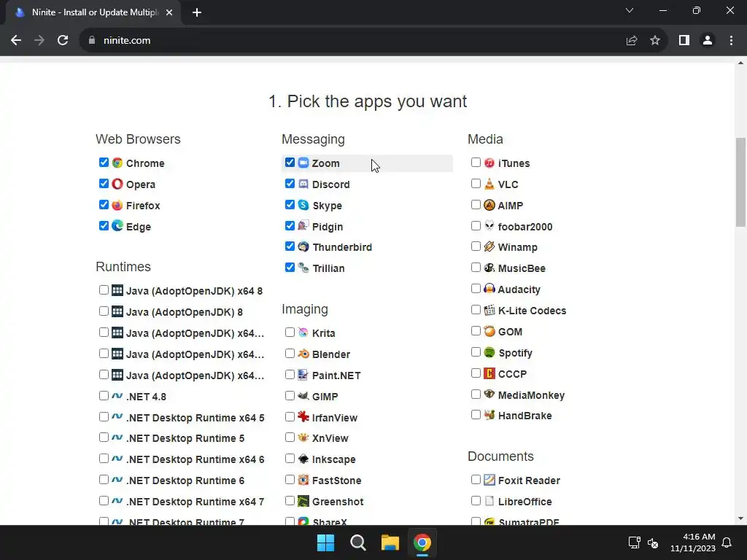Click the page vertical scrollbar thumb
The image size is (747, 560).
740,182
